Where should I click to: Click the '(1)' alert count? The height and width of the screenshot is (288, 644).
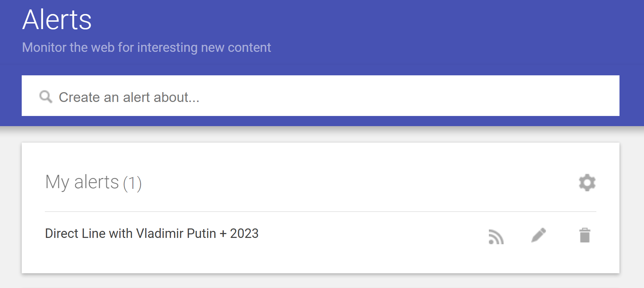(x=132, y=183)
